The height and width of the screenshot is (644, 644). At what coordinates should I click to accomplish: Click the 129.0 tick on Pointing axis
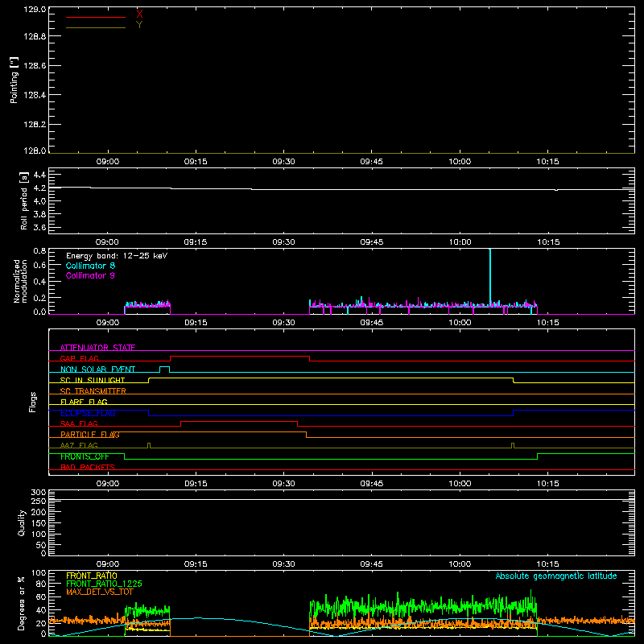pyautogui.click(x=35, y=10)
